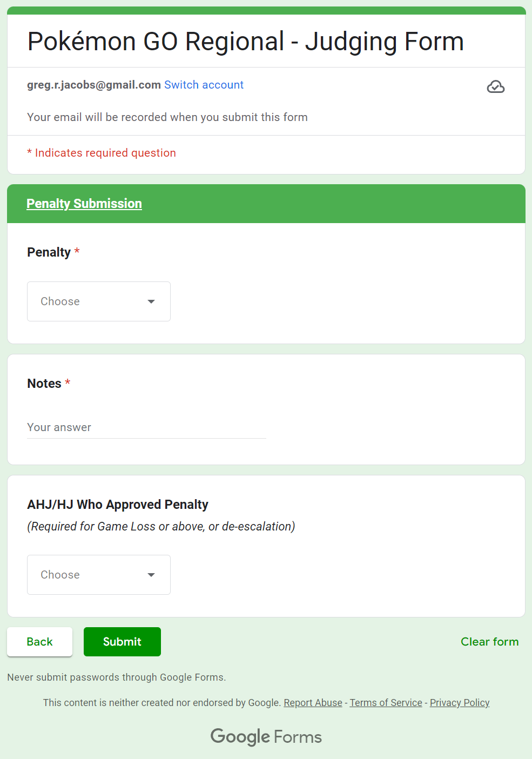Clear form using the Clear form button
Viewport: 532px width, 759px height.
click(489, 642)
